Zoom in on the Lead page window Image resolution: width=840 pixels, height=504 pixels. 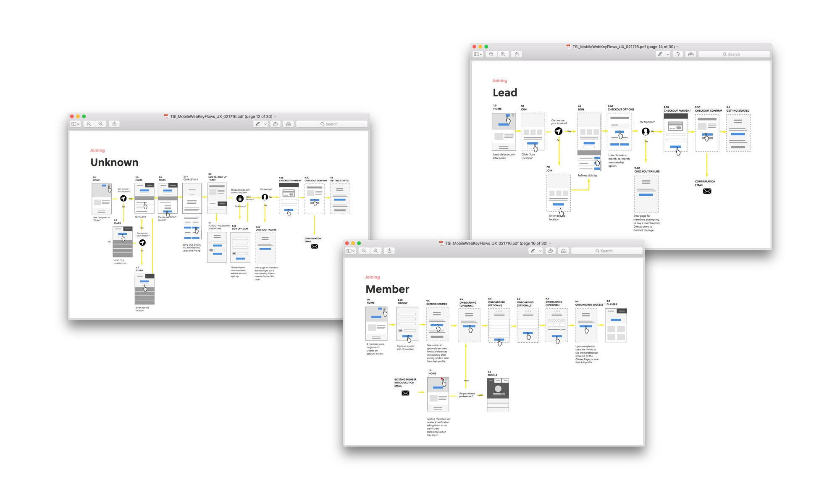tap(503, 54)
